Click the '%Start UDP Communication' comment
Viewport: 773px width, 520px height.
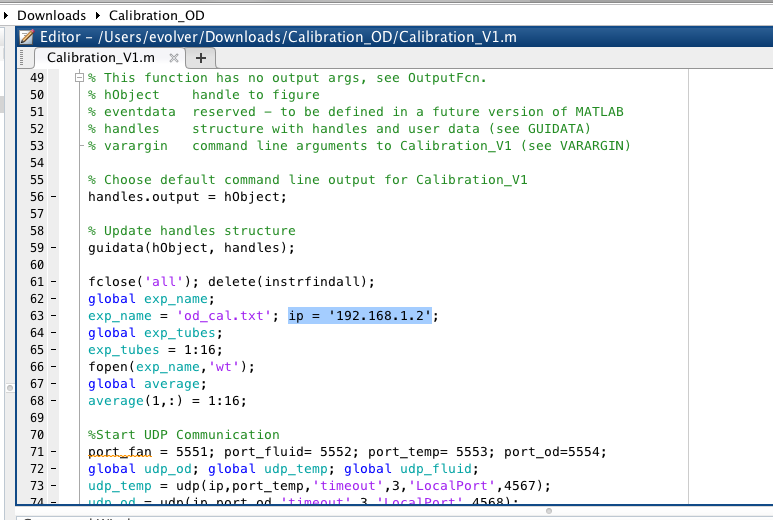point(183,435)
